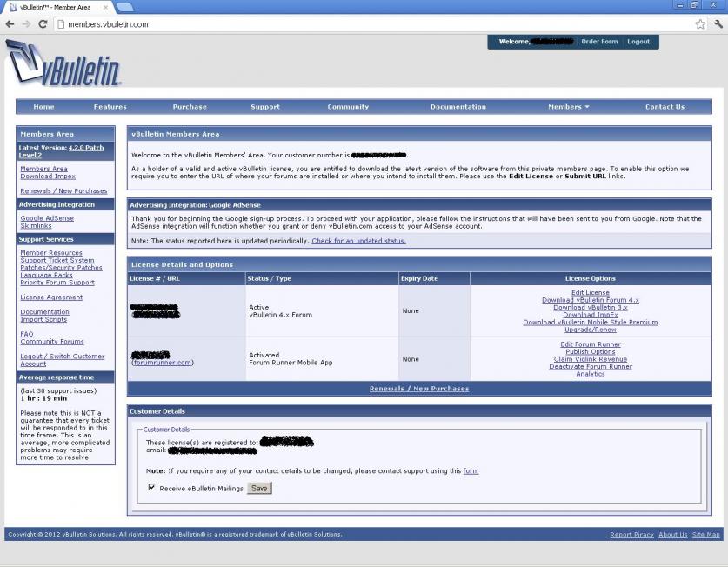Open Skimlinks sidebar link
The height and width of the screenshot is (567, 728).
(x=36, y=225)
